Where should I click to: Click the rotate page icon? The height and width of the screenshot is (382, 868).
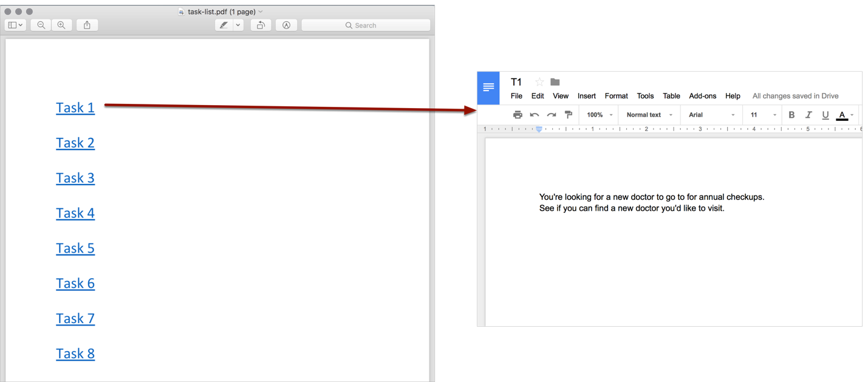(261, 25)
